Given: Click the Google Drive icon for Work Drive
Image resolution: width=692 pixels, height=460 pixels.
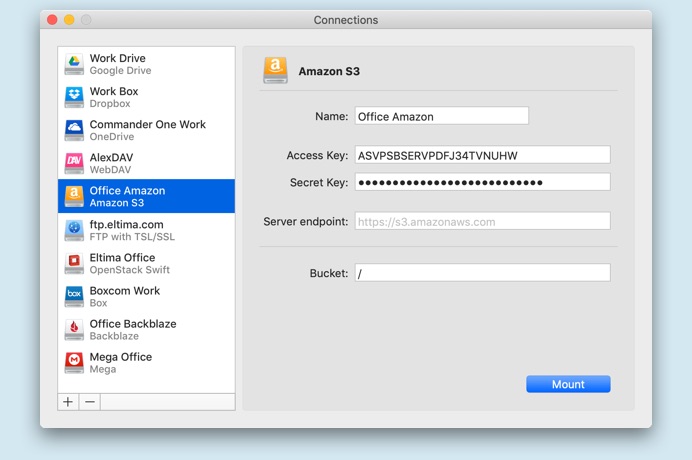Looking at the screenshot, I should (74, 64).
